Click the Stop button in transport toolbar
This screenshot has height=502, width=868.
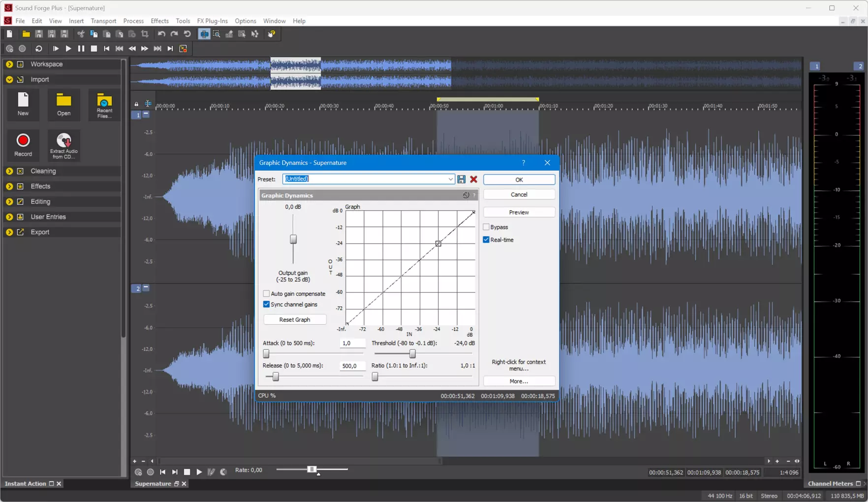(x=94, y=49)
